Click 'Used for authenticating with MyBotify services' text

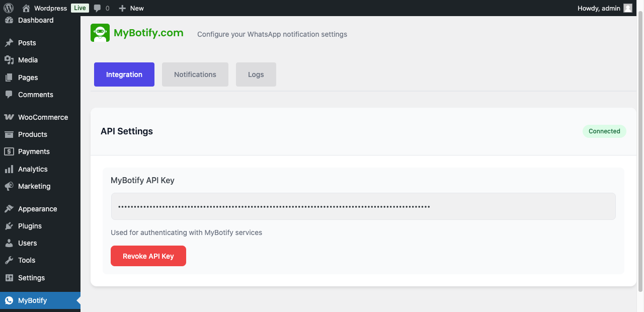coord(186,232)
